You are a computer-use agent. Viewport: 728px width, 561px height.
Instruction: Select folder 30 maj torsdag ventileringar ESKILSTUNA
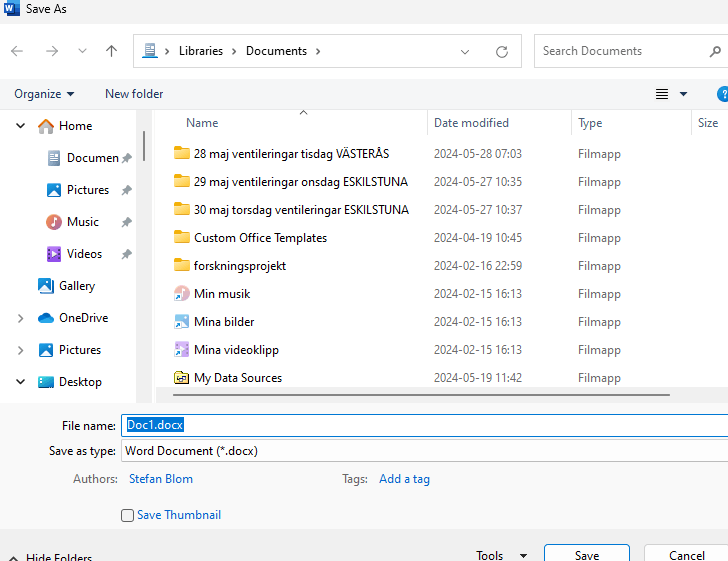301,210
